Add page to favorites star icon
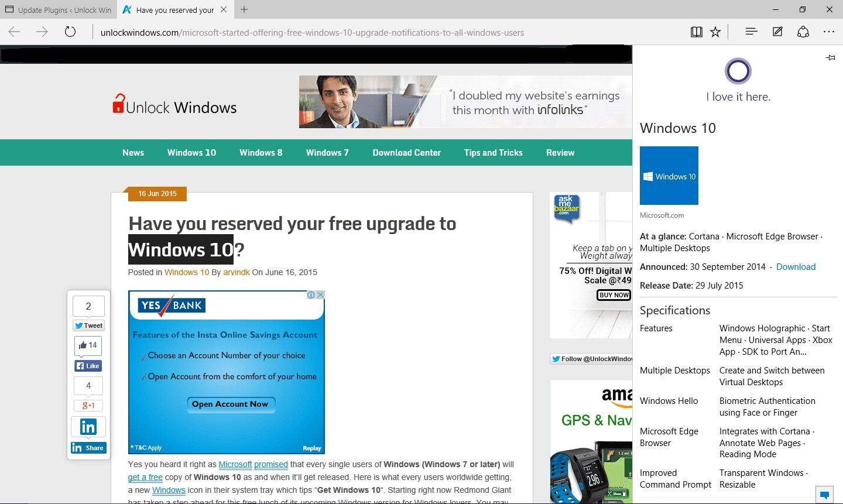The width and height of the screenshot is (843, 504). click(715, 32)
